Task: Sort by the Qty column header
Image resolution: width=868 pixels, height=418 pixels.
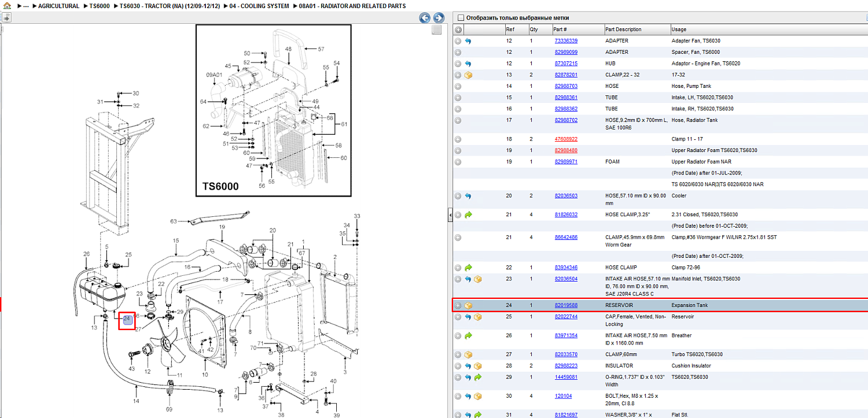Action: click(x=540, y=29)
